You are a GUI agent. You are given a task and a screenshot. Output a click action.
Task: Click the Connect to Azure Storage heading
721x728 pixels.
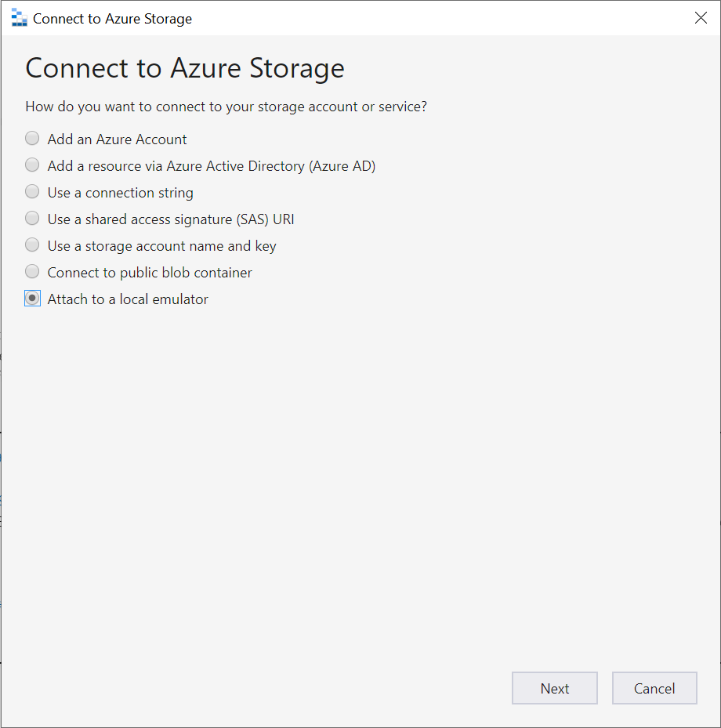(184, 68)
